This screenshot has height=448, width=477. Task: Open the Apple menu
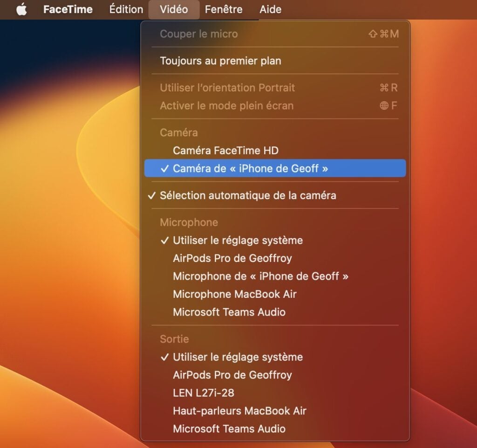[x=21, y=9]
